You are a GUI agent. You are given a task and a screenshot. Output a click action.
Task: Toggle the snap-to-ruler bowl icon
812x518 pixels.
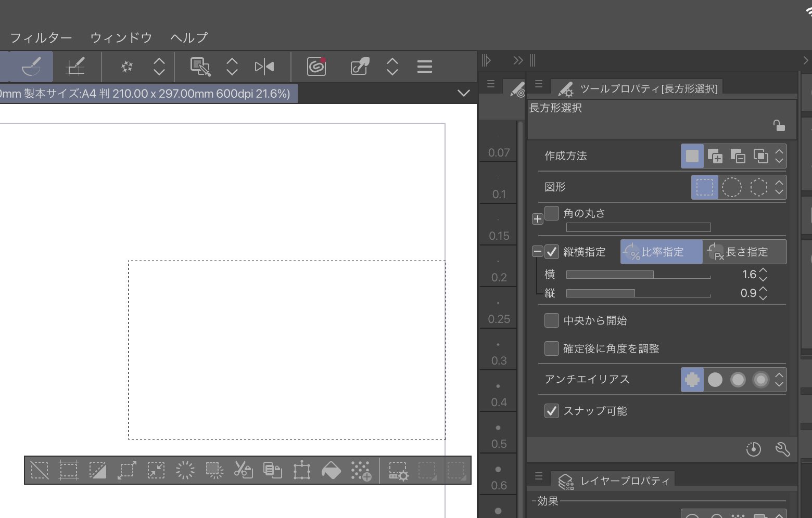[31, 67]
